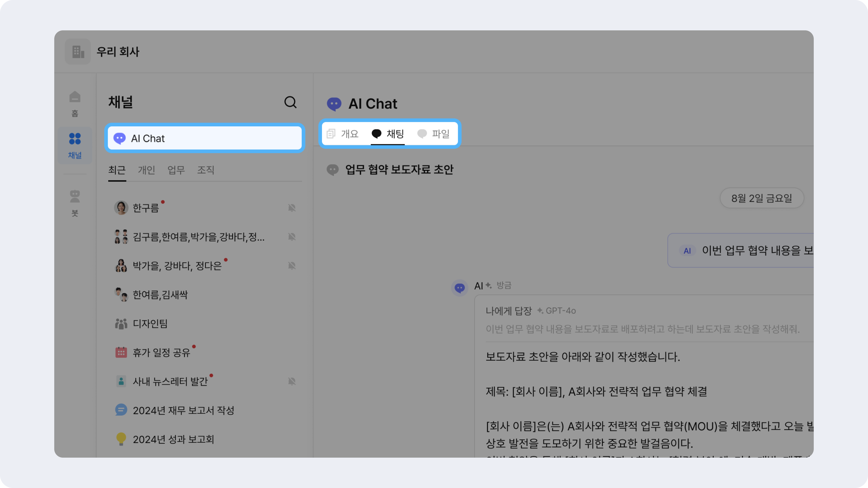The image size is (868, 488).
Task: Select the 채팅 tab
Action: tap(388, 134)
